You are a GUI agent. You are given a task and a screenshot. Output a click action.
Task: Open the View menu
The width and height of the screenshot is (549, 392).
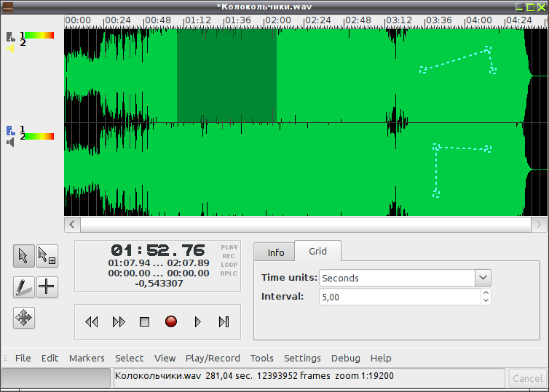(x=165, y=358)
